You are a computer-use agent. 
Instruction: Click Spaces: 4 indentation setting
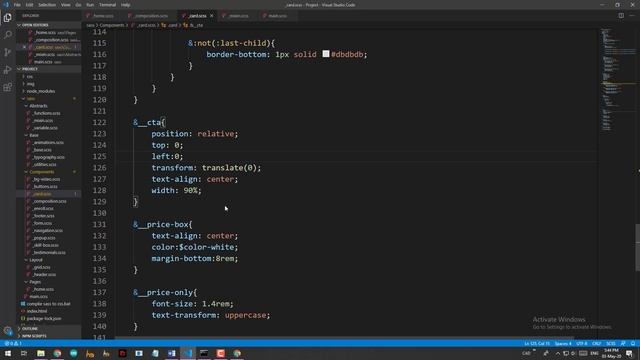pyautogui.click(x=563, y=343)
